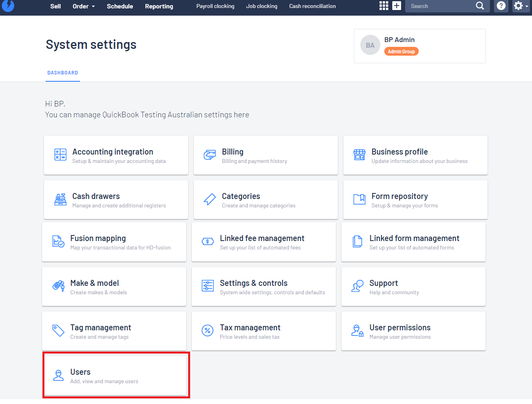Open Business profile title link
The image size is (532, 404).
[x=400, y=152]
